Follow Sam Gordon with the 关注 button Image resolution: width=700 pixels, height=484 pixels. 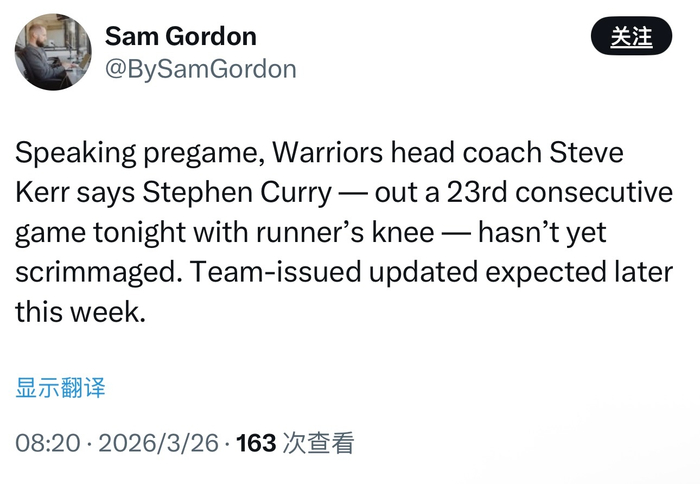click(630, 37)
